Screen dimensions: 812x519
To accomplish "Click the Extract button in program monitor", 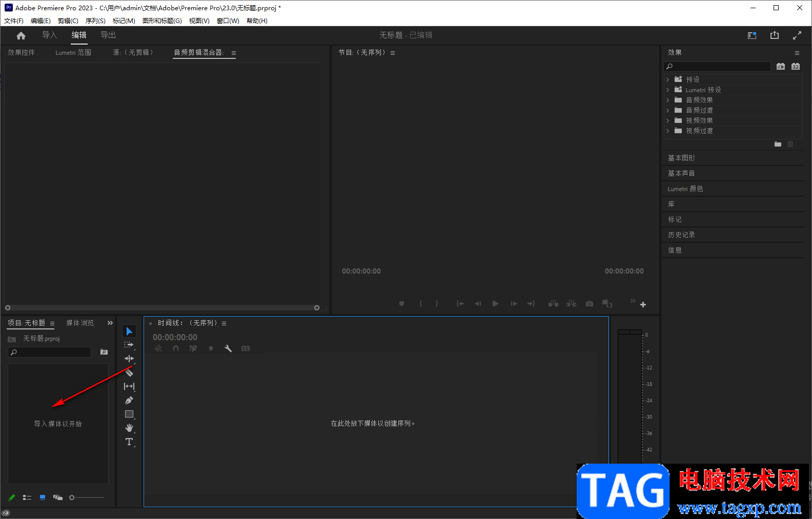I will pyautogui.click(x=572, y=304).
